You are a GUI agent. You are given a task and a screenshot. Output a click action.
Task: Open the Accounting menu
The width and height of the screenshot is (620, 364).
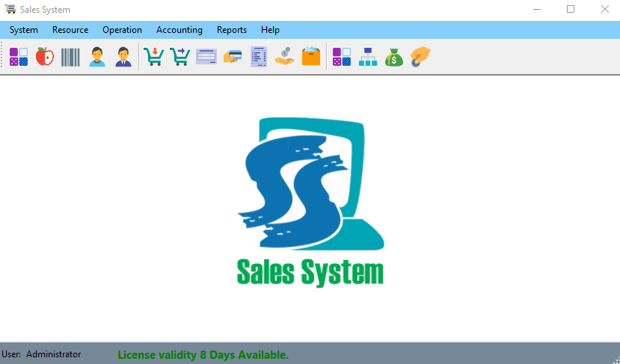pos(179,30)
